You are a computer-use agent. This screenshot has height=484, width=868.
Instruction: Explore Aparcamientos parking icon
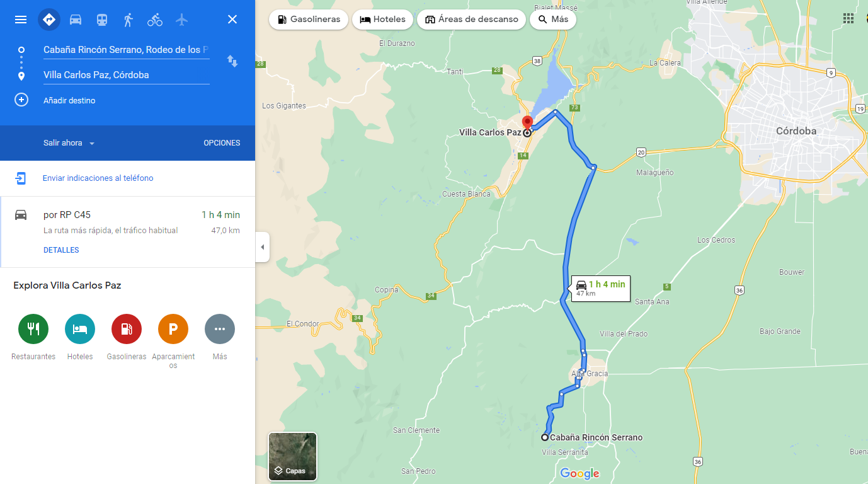[173, 329]
